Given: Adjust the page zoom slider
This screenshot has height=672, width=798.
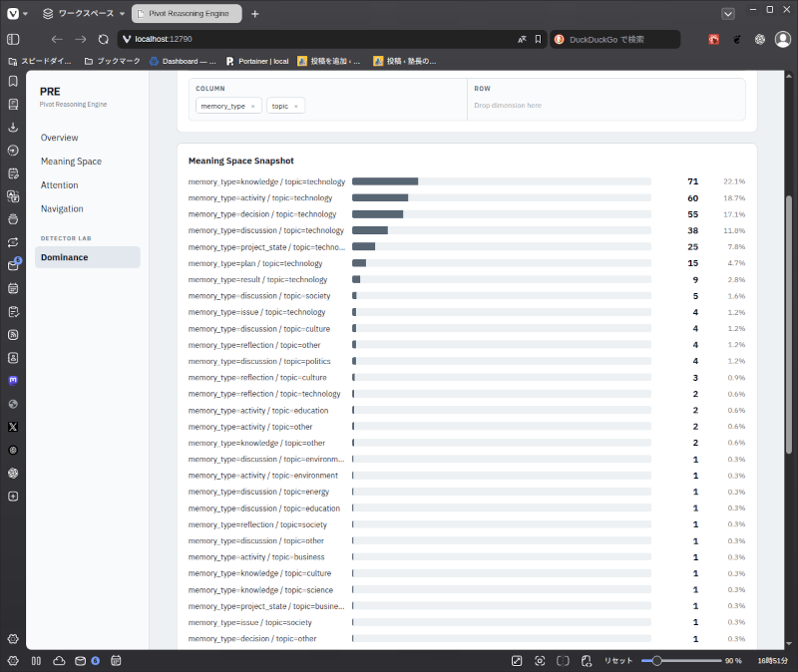Looking at the screenshot, I should pyautogui.click(x=681, y=661).
